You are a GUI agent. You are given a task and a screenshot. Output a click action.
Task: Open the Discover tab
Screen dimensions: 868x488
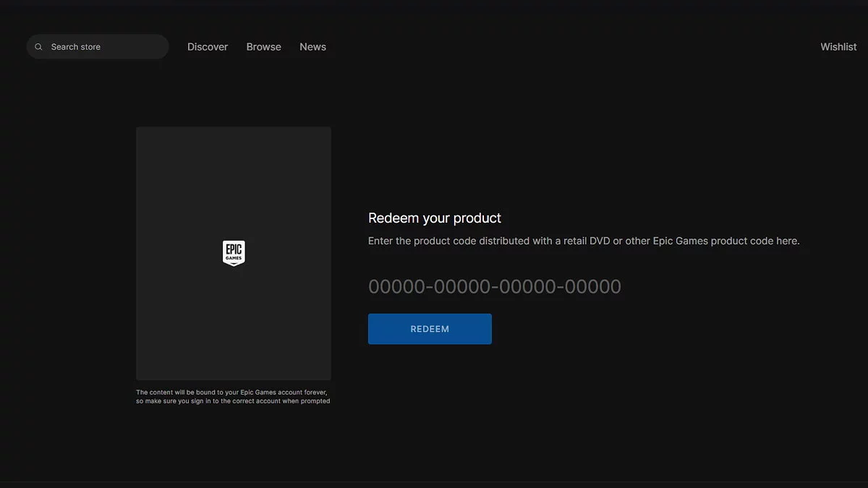click(x=208, y=47)
